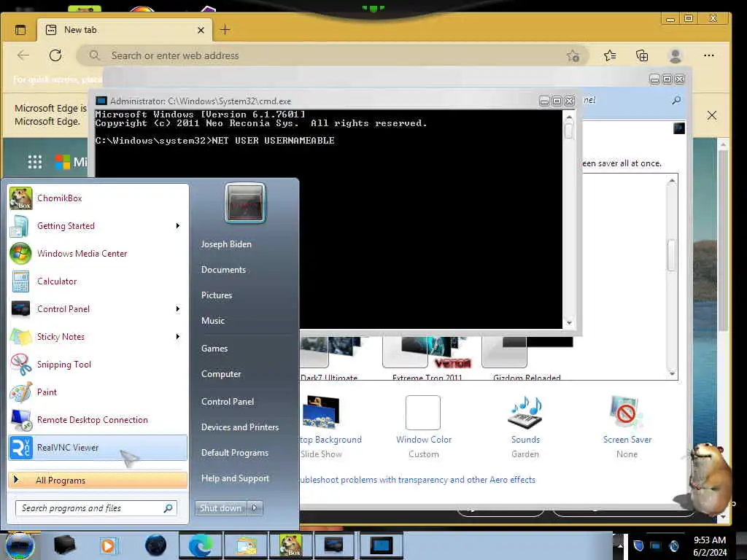This screenshot has height=560, width=747.
Task: Open Edge tab actions menu icon
Action: 20,30
